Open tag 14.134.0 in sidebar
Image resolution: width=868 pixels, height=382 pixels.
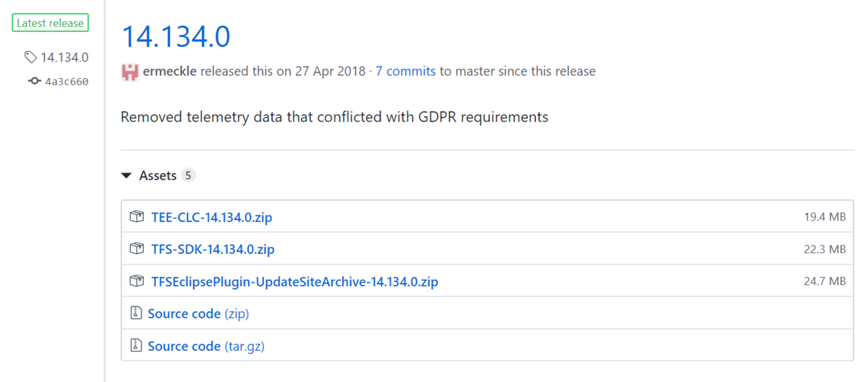(64, 57)
